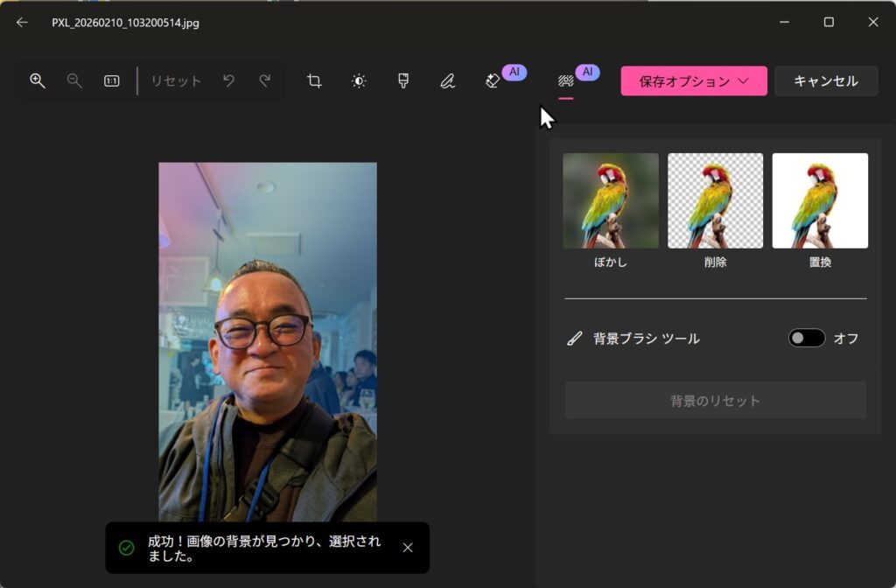Click the zoom in magnifier icon

click(38, 80)
